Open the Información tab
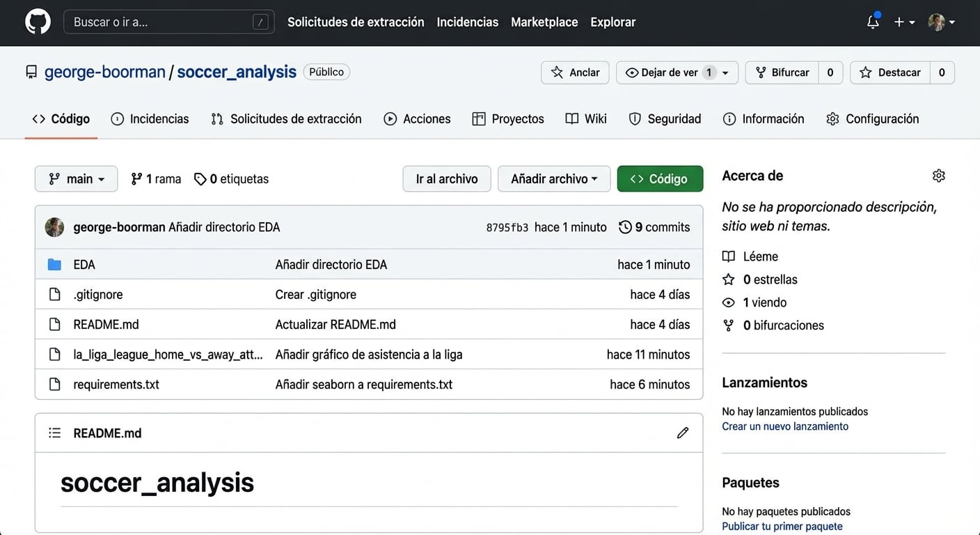The image size is (980, 535). point(764,119)
